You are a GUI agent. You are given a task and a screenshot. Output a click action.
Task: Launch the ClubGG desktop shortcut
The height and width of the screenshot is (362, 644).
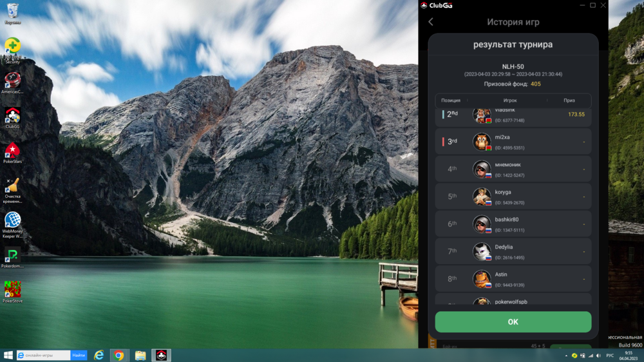[x=12, y=116]
